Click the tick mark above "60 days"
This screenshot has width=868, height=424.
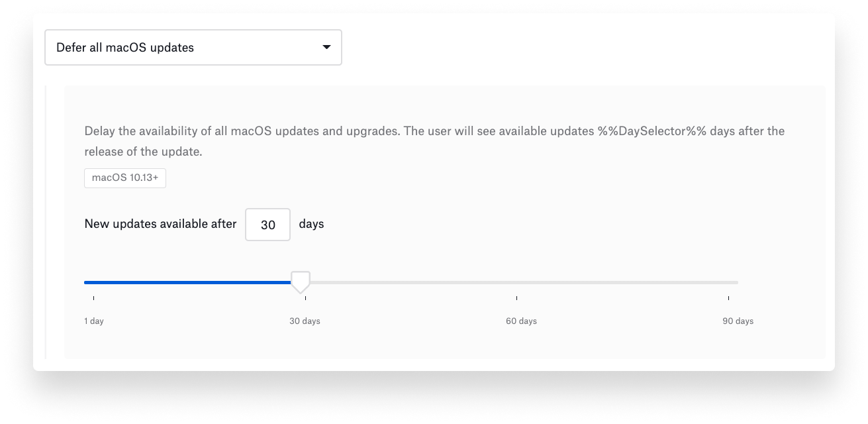(516, 299)
